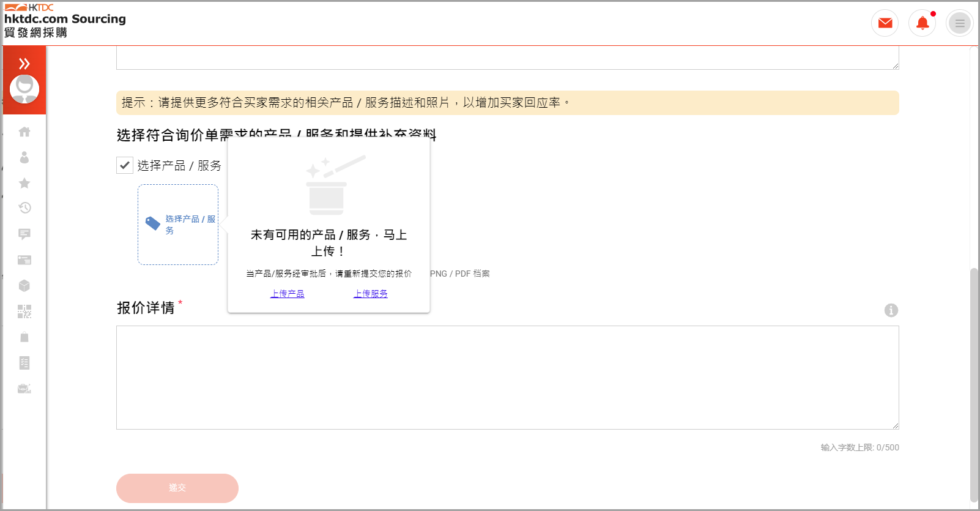980x511 pixels.
Task: Click the 上传产品 link
Action: tap(288, 294)
